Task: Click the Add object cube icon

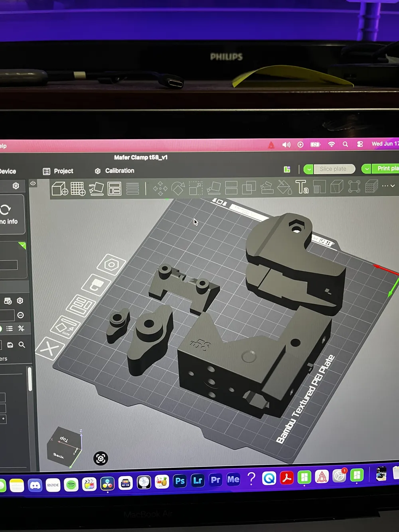Action: [60, 188]
